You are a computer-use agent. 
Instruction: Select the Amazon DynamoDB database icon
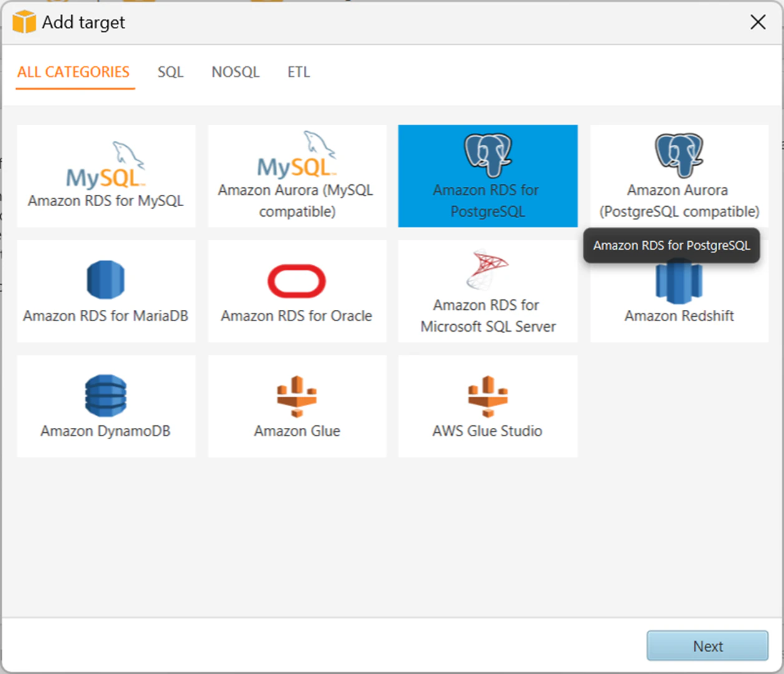coord(105,395)
